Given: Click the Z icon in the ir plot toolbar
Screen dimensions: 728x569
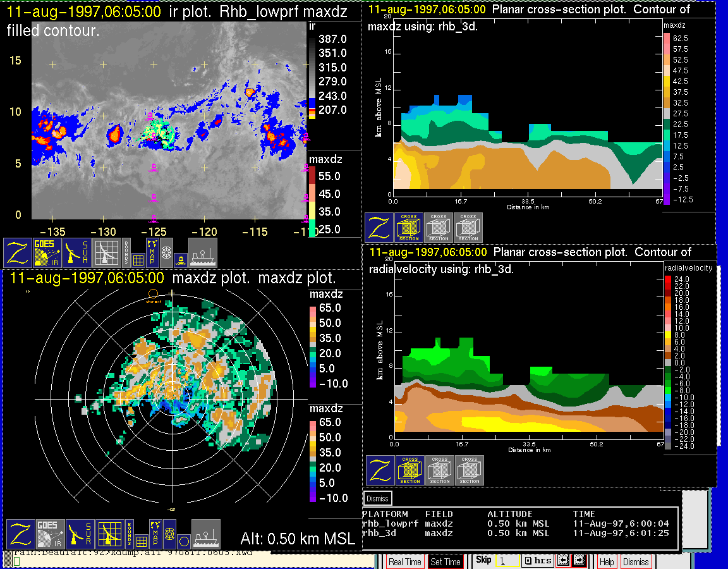Looking at the screenshot, I should pos(18,253).
